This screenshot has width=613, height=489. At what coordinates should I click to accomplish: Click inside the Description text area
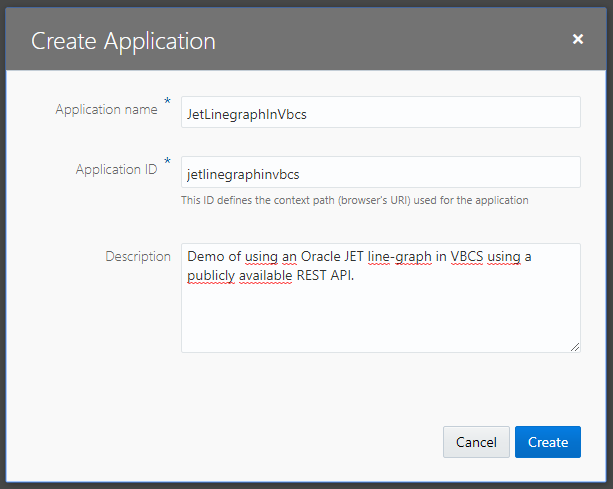[x=380, y=315]
